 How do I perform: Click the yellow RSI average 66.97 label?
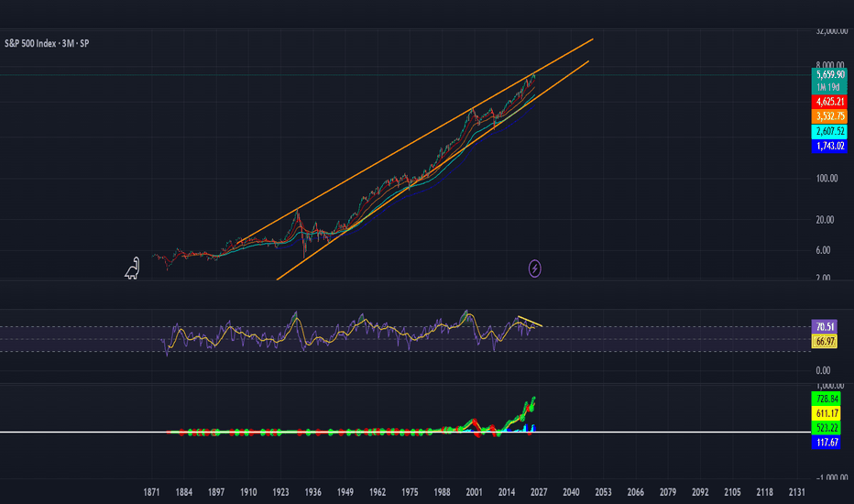coord(825,342)
